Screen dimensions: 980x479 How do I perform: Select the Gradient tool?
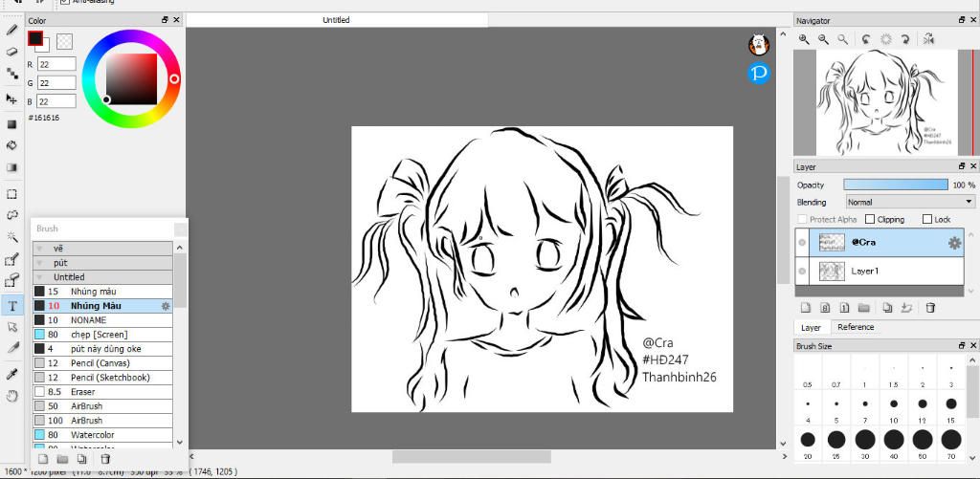pyautogui.click(x=11, y=168)
